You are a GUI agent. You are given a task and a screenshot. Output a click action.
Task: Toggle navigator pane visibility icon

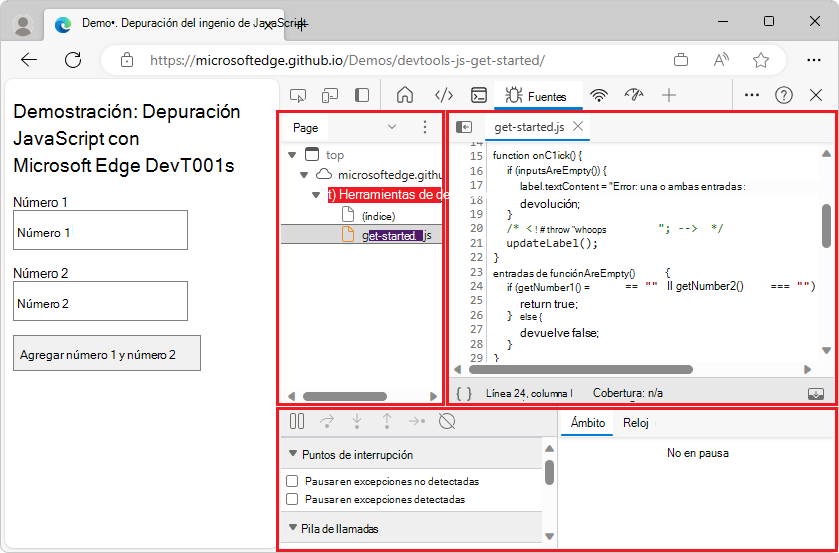click(464, 127)
